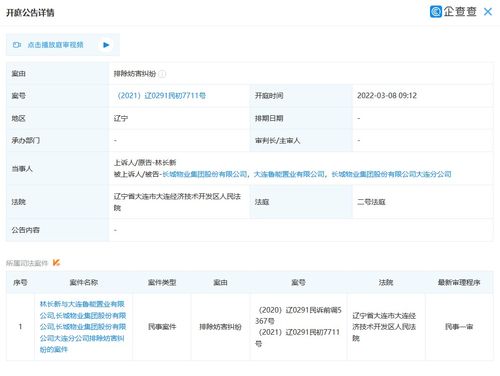The height and width of the screenshot is (376, 500).
Task: Click the 案件名称 column header
Action: click(x=83, y=282)
